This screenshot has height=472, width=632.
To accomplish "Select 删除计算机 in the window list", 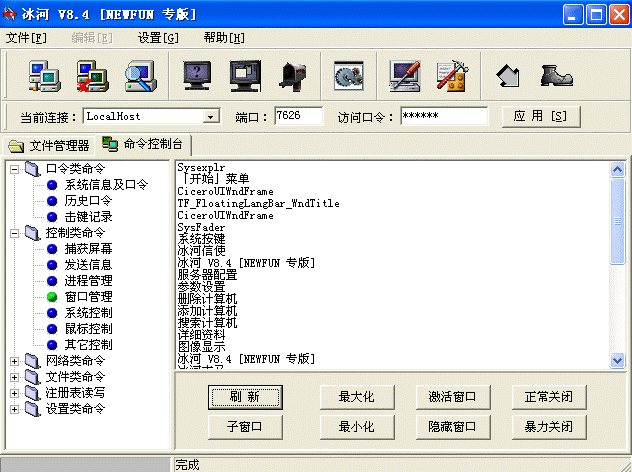I will pos(207,299).
